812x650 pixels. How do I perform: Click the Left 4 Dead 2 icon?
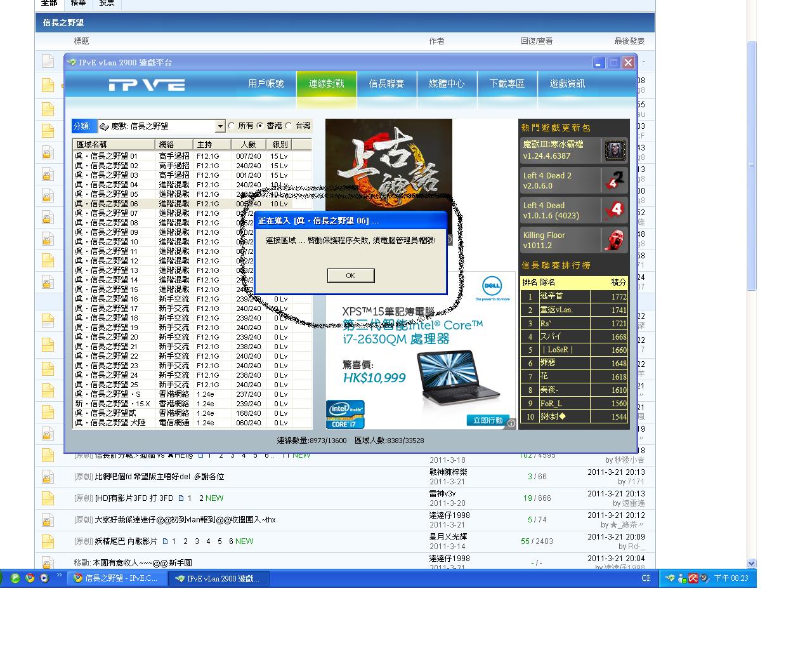(x=615, y=180)
